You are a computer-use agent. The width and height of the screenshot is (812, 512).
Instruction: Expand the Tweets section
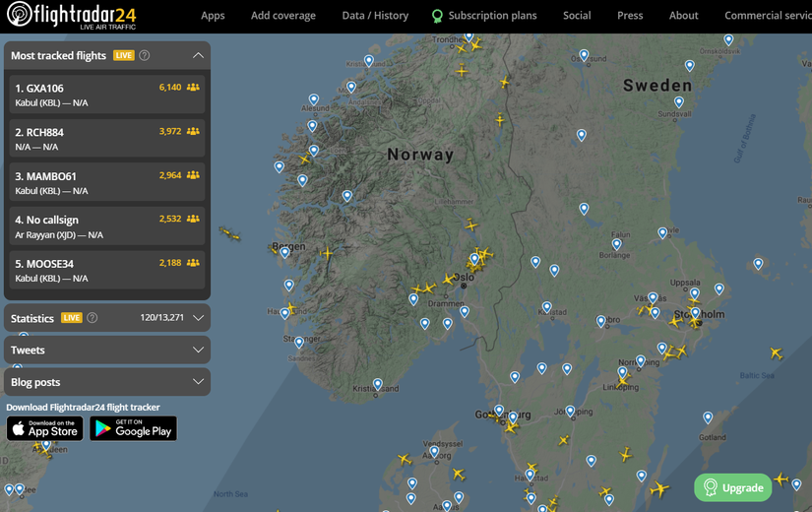point(198,350)
